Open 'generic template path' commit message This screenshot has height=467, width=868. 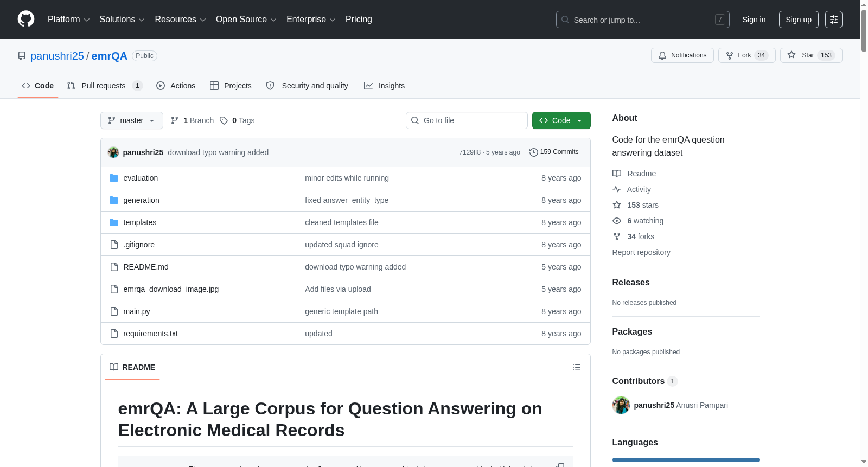[342, 311]
